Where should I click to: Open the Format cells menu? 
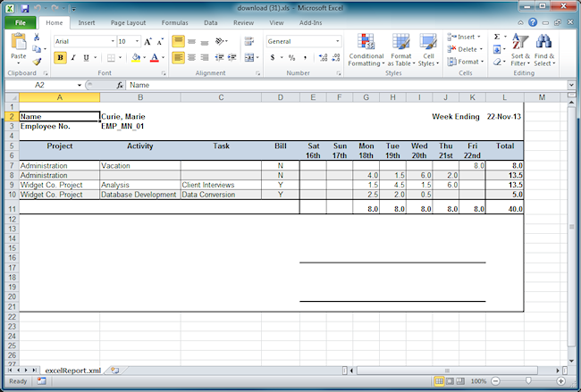[x=466, y=62]
